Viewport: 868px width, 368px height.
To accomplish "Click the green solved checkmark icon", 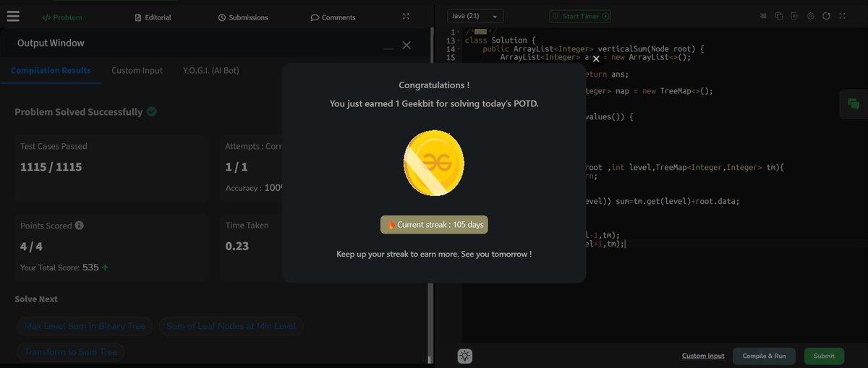I will tap(152, 111).
